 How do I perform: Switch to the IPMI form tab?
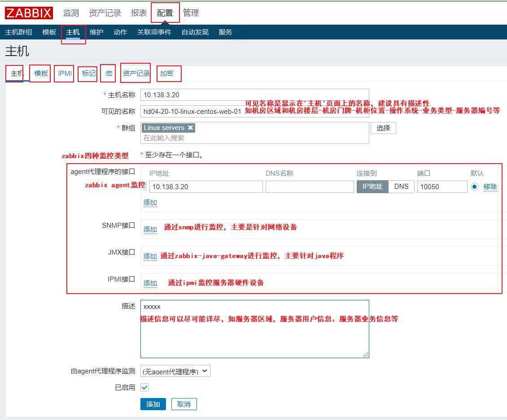pos(65,74)
